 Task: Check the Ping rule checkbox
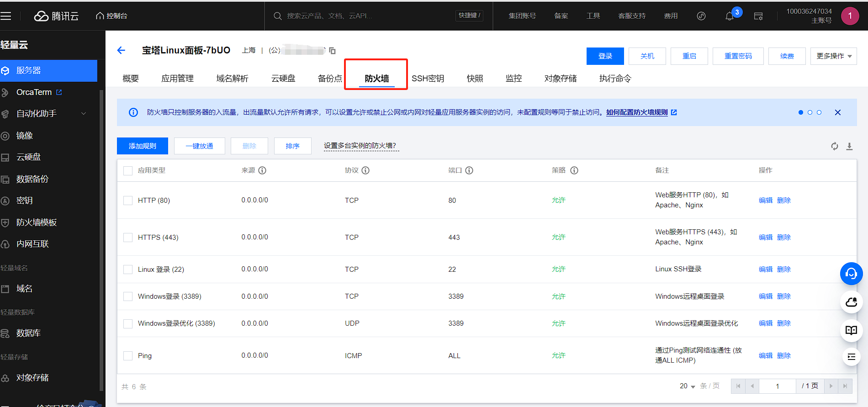coord(128,356)
